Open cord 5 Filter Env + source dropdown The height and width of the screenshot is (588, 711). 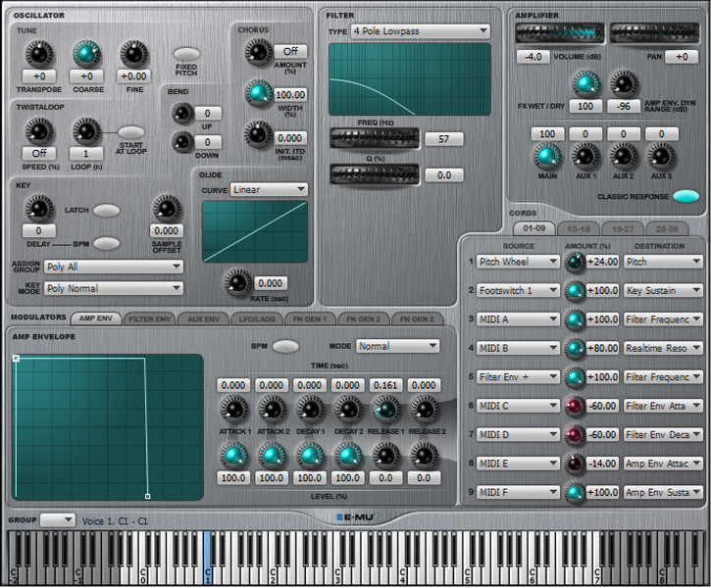(518, 377)
